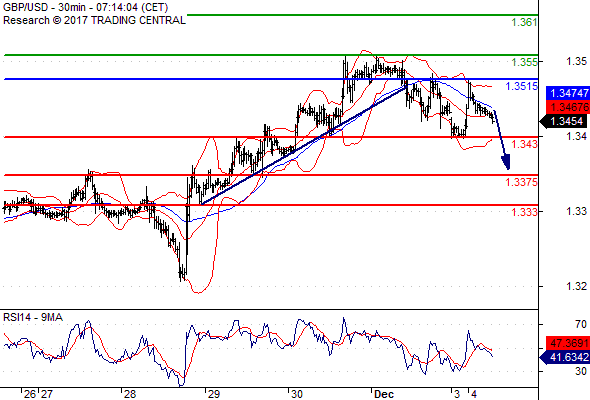Click the 1.3375 support level label
The width and height of the screenshot is (590, 400).
click(x=522, y=182)
